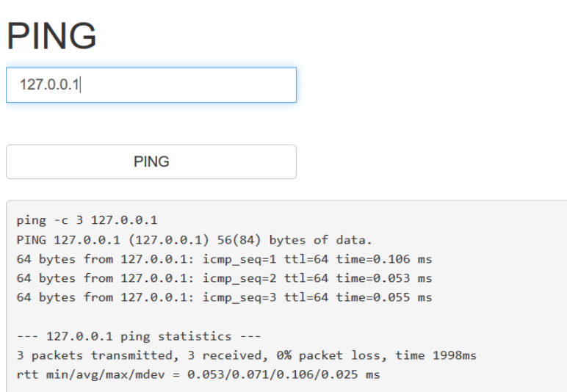Place cursor after 127.0.0.1 in the text box
Screen dimensions: 567x392
tap(80, 85)
